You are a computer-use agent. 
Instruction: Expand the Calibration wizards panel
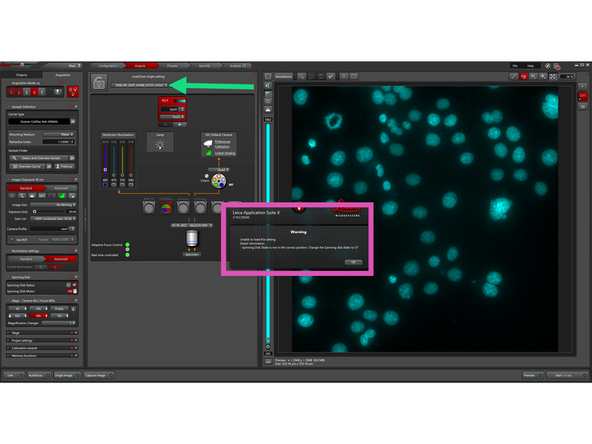tap(42, 348)
